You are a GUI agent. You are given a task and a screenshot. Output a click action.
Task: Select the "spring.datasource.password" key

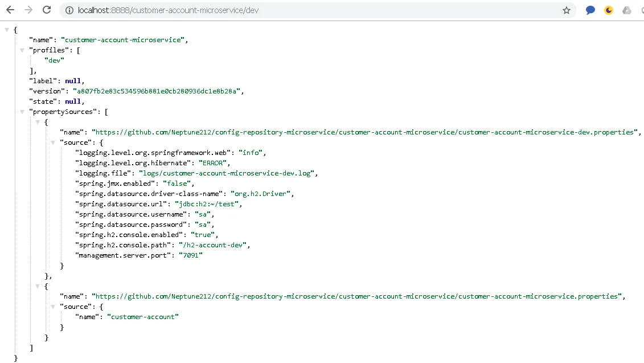point(131,225)
